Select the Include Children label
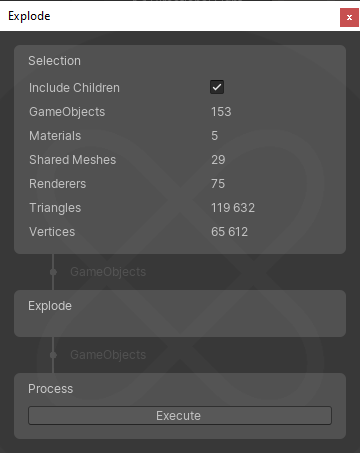Image resolution: width=360 pixels, height=453 pixels. (x=74, y=88)
